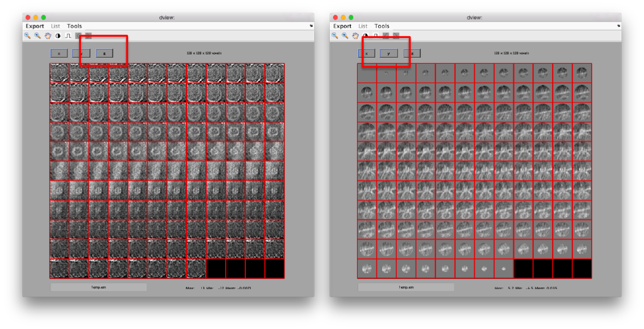Open Tools menu in right window

(382, 26)
